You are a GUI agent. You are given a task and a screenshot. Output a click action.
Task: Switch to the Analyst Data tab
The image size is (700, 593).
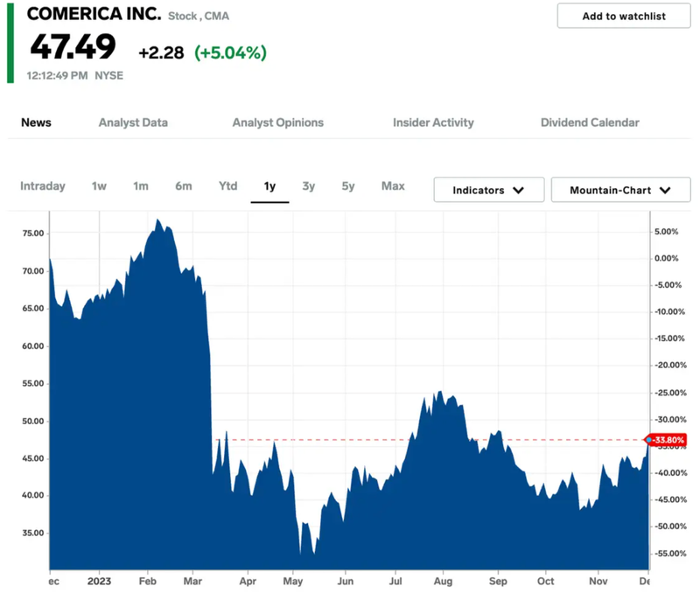133,122
